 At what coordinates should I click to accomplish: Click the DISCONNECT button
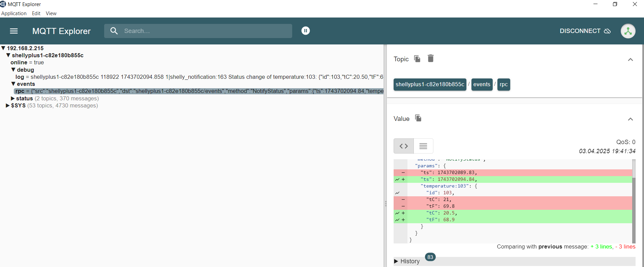tap(585, 31)
